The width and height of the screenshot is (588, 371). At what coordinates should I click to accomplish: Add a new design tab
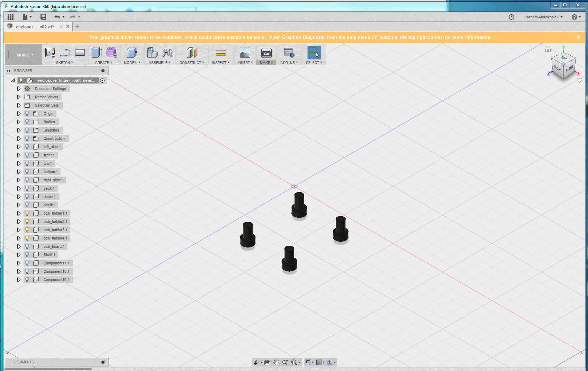click(x=77, y=26)
